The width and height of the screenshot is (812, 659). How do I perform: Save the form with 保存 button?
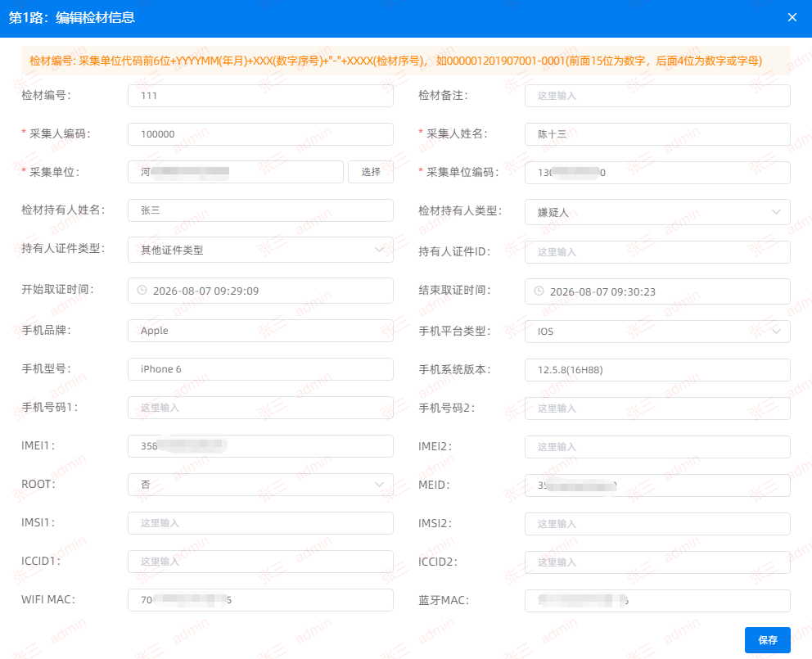(x=767, y=640)
